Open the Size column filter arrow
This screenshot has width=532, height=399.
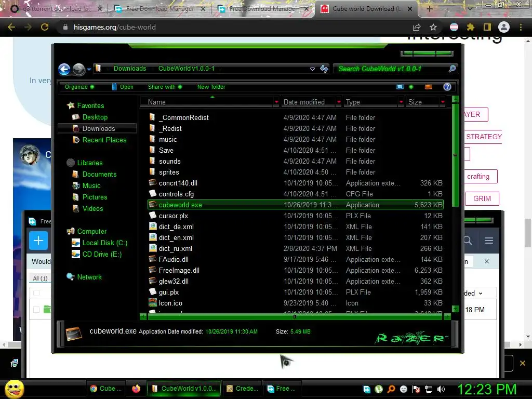tap(443, 102)
